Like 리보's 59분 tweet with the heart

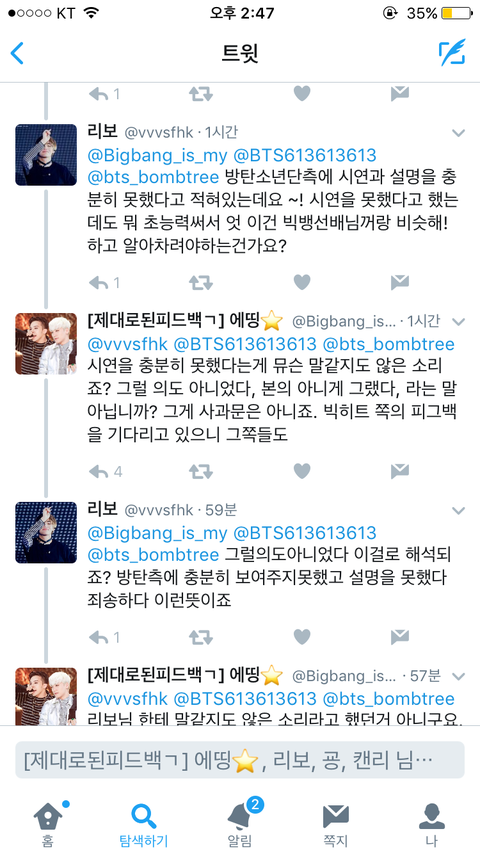[302, 636]
